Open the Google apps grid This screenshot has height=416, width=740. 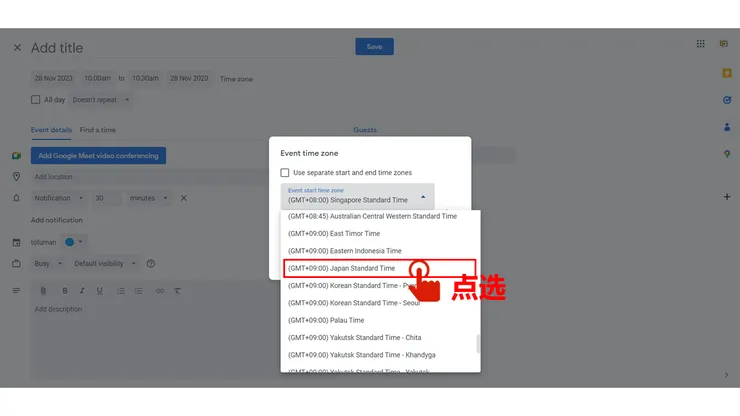(x=700, y=44)
